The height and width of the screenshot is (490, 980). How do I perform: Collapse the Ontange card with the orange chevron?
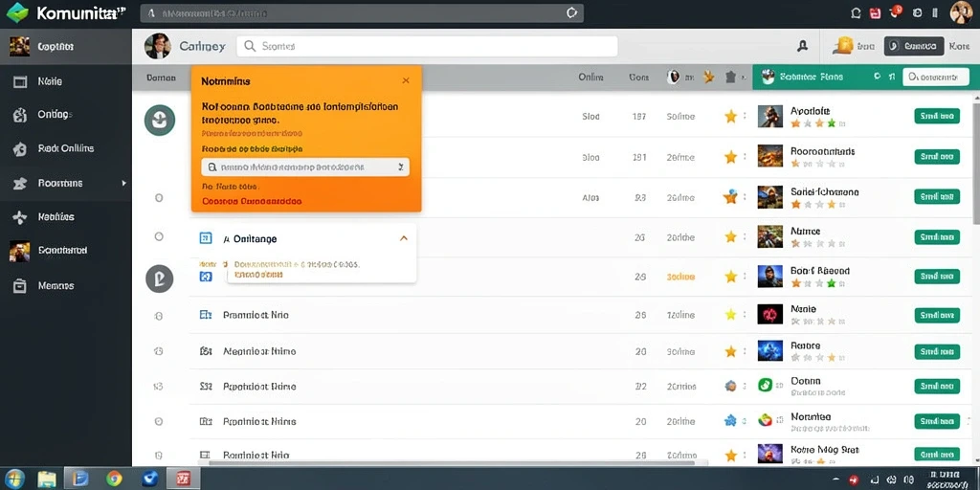click(x=404, y=238)
